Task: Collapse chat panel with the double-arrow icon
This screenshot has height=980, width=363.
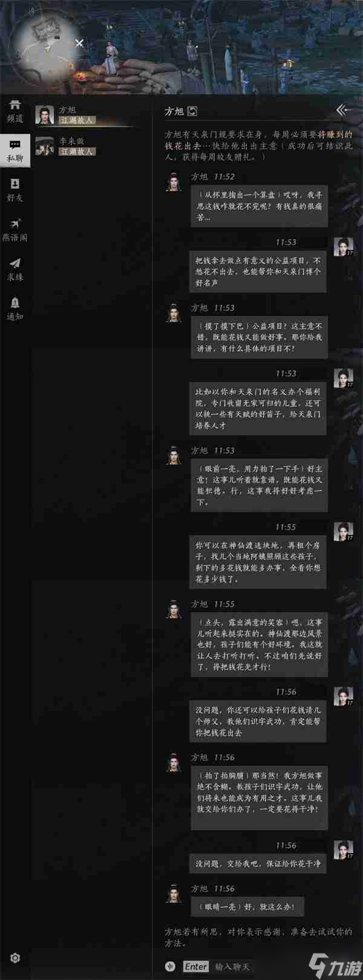Action: (x=343, y=110)
